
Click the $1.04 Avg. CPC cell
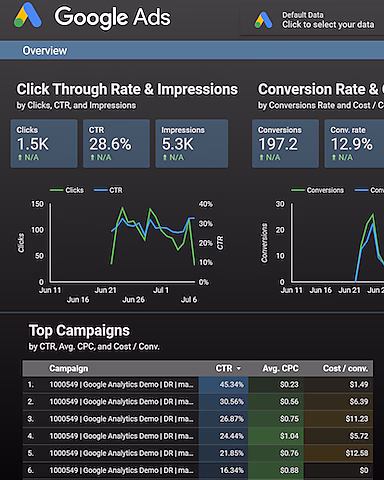[x=276, y=436]
